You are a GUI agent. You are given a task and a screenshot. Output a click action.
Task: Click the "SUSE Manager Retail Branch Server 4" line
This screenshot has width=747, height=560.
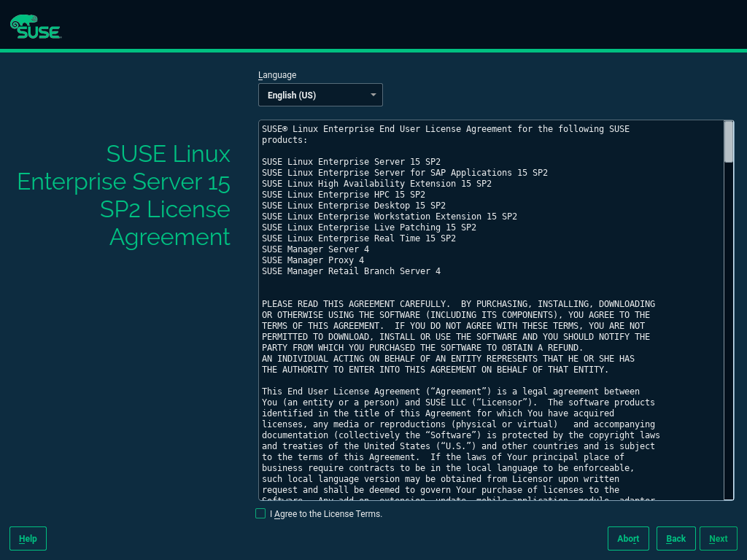[351, 271]
